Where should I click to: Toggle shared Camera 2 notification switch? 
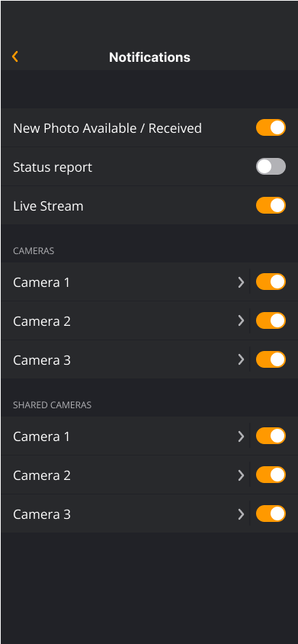pyautogui.click(x=271, y=475)
